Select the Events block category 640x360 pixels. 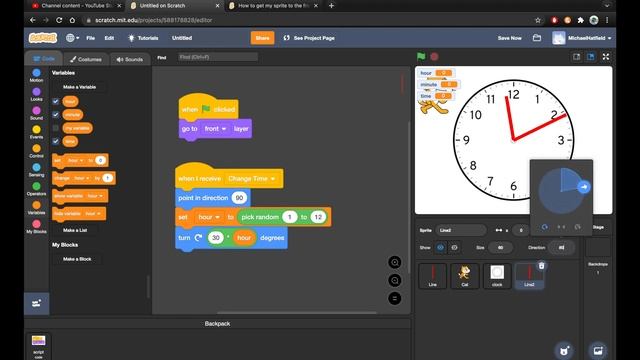pyautogui.click(x=36, y=132)
